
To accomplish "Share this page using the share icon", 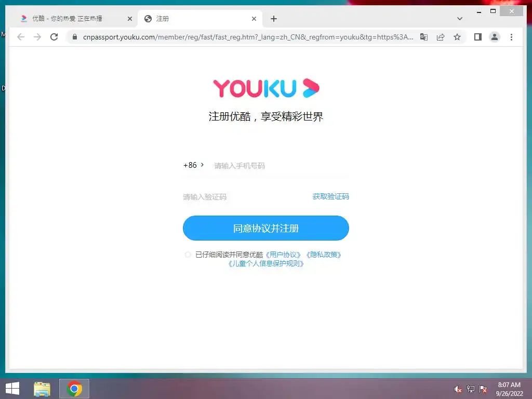I will click(x=441, y=37).
